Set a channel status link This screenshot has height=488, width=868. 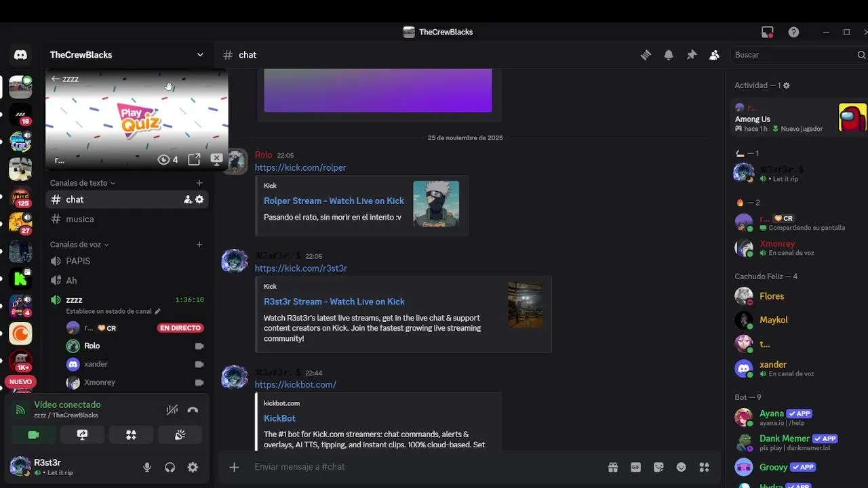tap(113, 311)
